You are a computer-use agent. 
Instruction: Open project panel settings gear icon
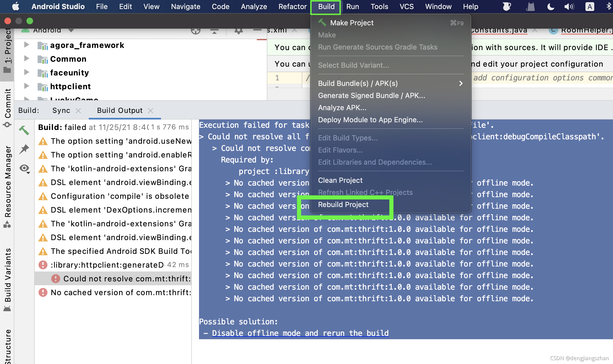pos(238,31)
